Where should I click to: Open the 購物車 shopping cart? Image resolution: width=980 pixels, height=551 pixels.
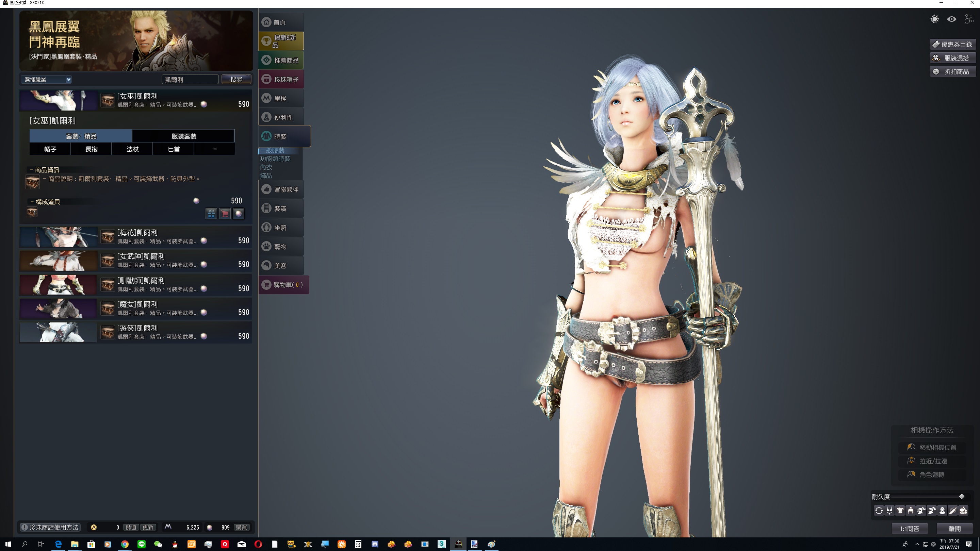[x=283, y=285]
